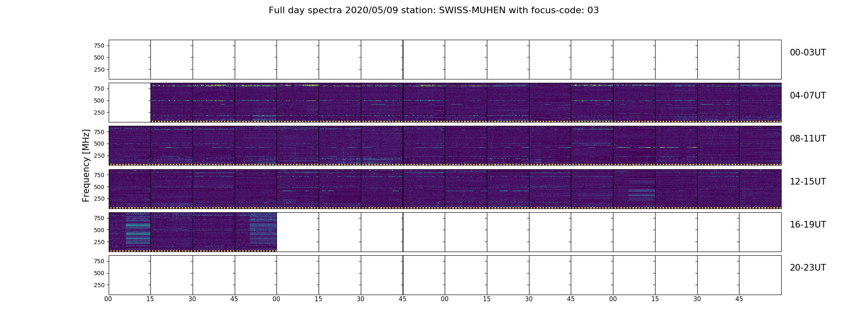Click the 250 tick of the 12-15UT row
This screenshot has width=868, height=331.
(99, 199)
